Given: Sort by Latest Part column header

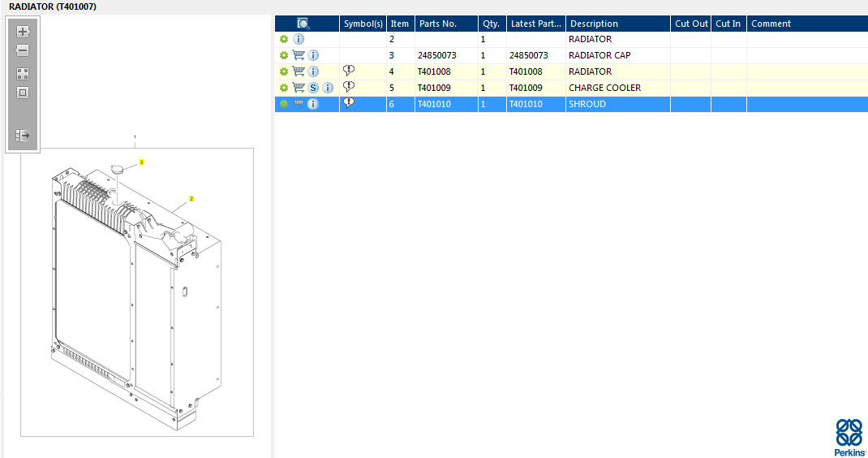Looking at the screenshot, I should pyautogui.click(x=536, y=24).
